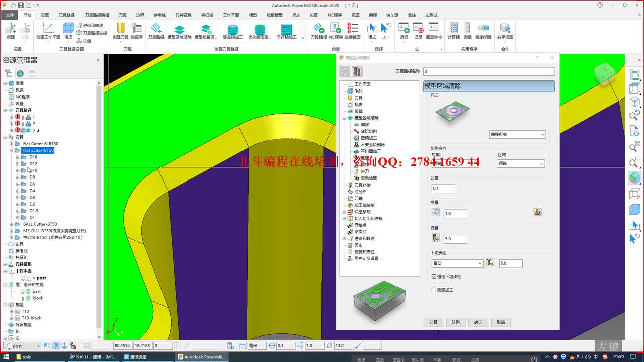Click the 运行 macro icon
Screen dimensions: 644x362
tap(404, 28)
